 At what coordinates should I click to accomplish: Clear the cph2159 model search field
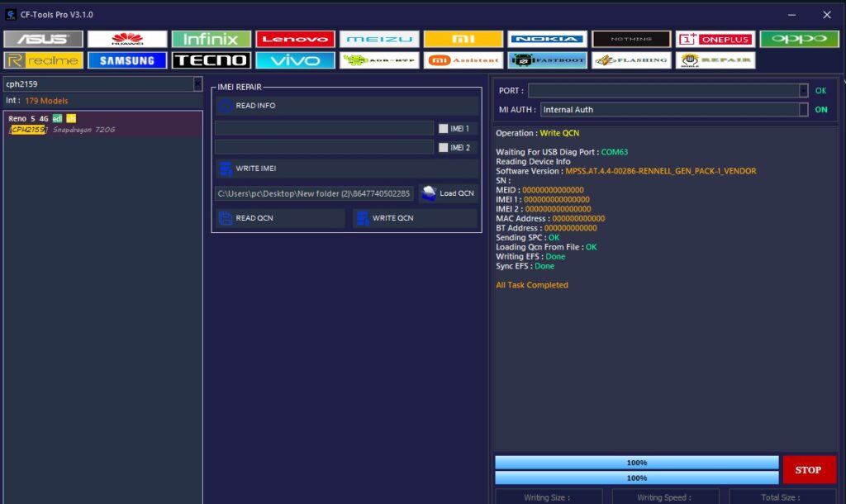tap(197, 83)
